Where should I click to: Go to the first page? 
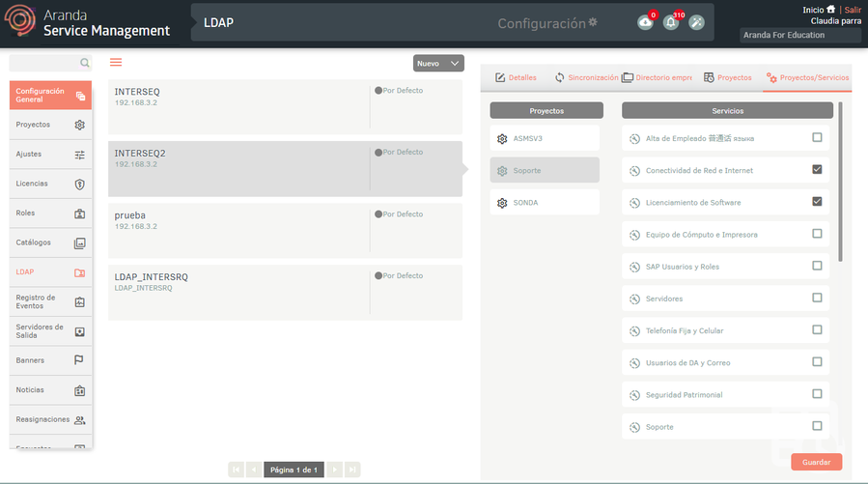pyautogui.click(x=237, y=470)
